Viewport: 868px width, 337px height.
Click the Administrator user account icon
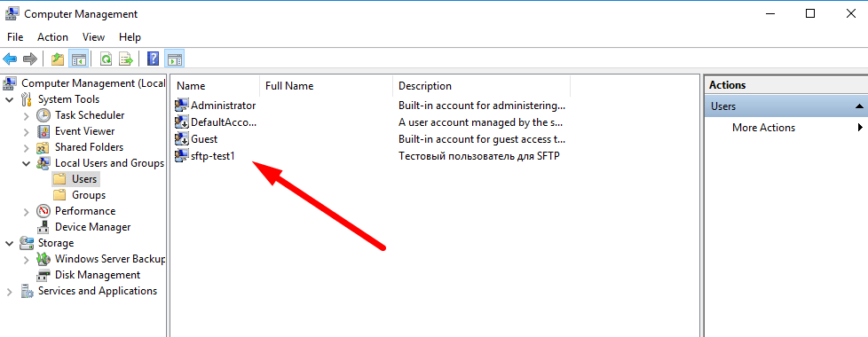pyautogui.click(x=182, y=106)
